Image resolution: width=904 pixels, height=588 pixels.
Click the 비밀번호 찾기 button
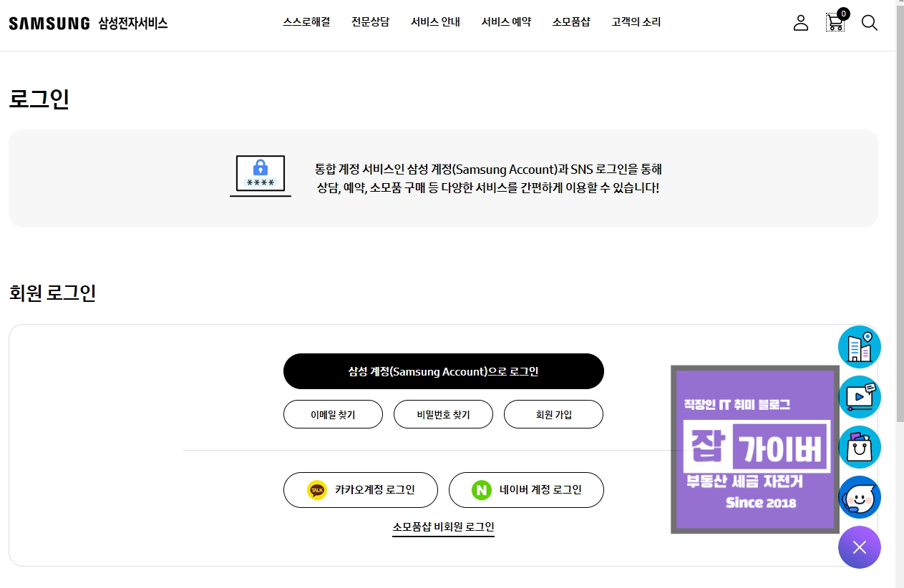tap(443, 414)
